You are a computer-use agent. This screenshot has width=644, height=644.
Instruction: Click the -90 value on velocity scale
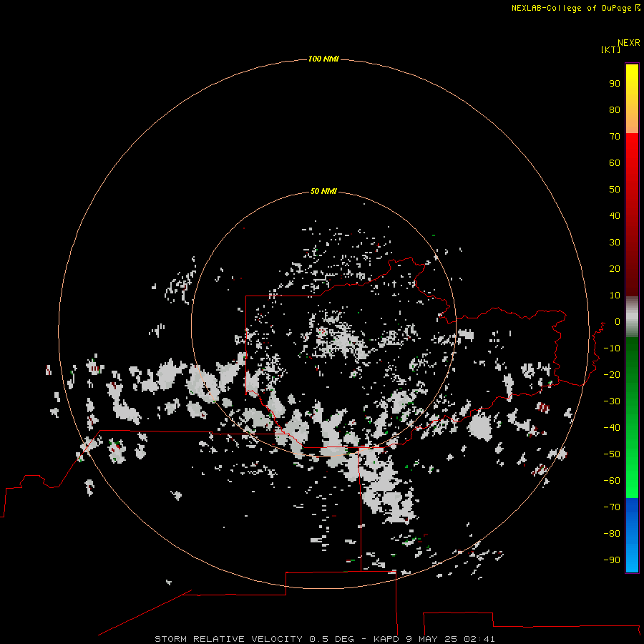click(612, 560)
